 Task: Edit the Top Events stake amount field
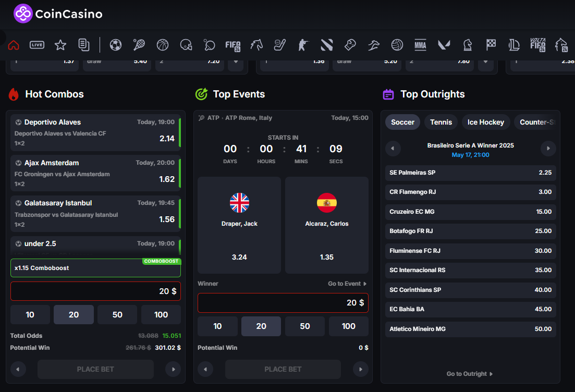283,303
